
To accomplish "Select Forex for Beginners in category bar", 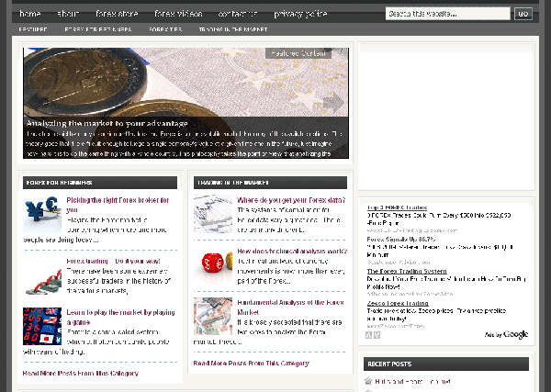I will [98, 29].
